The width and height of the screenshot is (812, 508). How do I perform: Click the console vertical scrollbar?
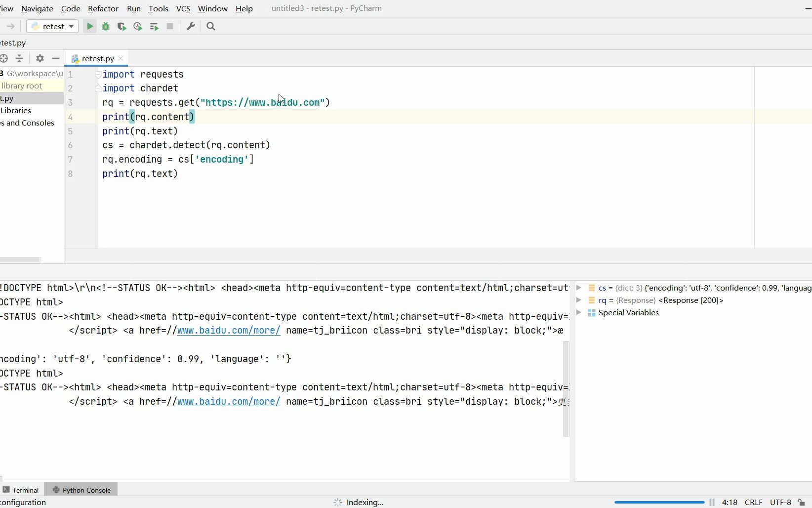point(566,389)
